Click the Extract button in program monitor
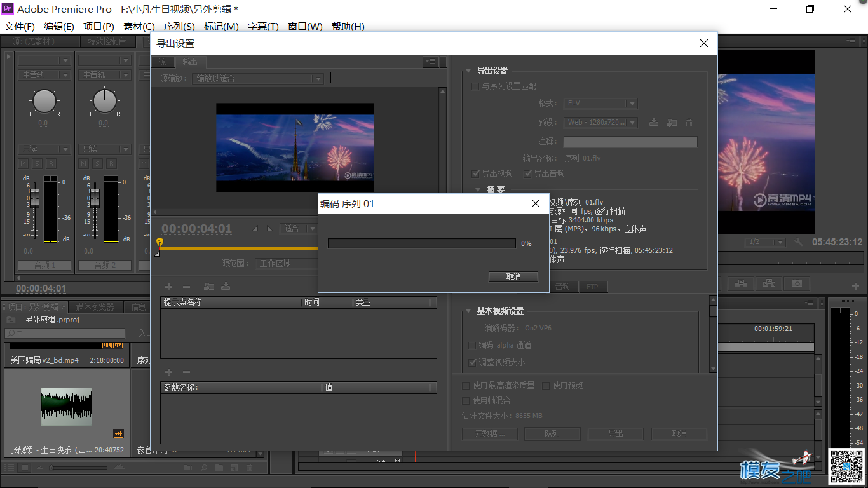Screen dimensions: 868x488 pos(769,283)
